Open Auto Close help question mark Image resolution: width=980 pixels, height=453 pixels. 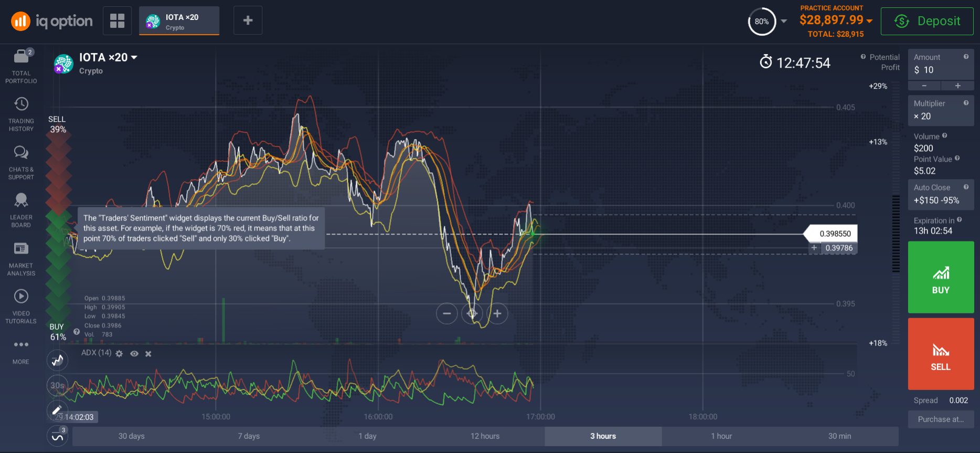tap(966, 187)
